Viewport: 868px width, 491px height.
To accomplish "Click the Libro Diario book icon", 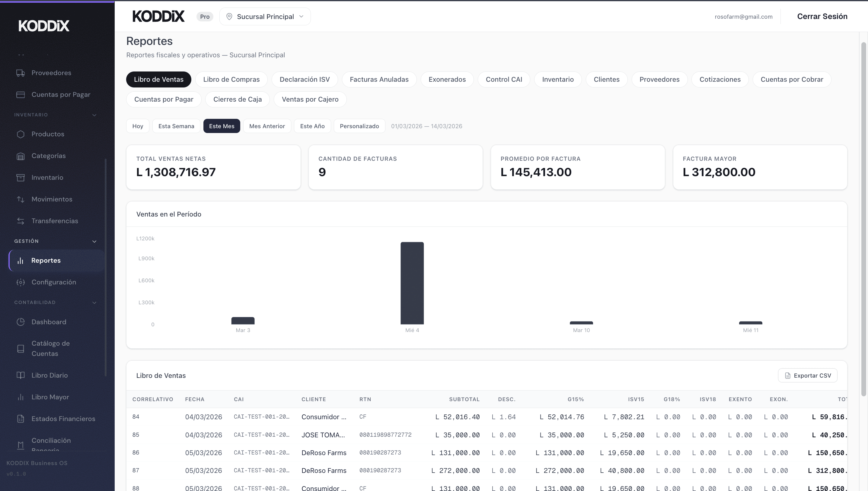I will tap(21, 375).
